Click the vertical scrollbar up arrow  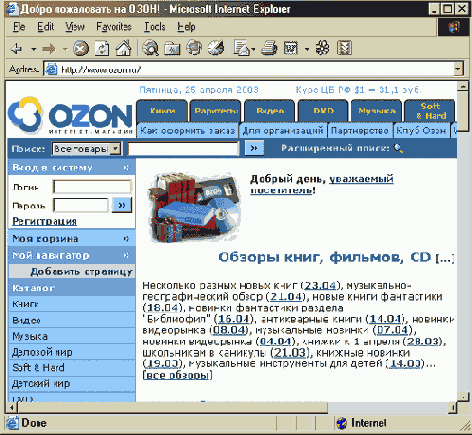(x=463, y=87)
